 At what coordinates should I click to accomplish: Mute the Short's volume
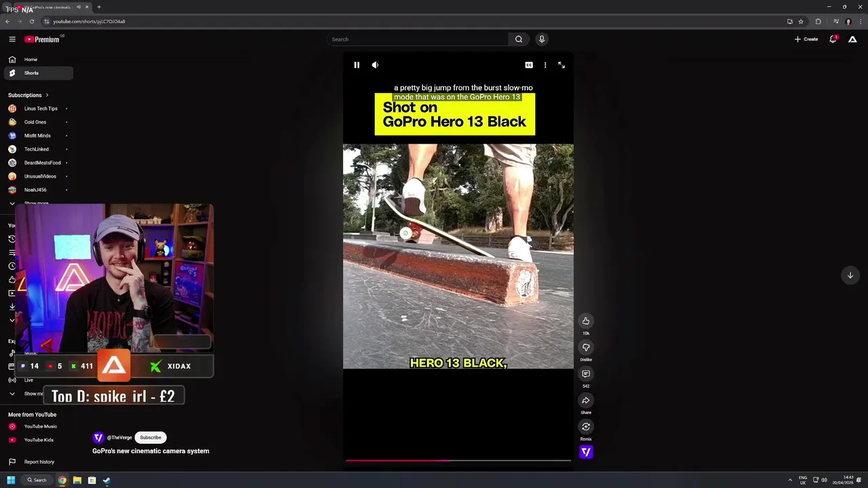click(375, 65)
